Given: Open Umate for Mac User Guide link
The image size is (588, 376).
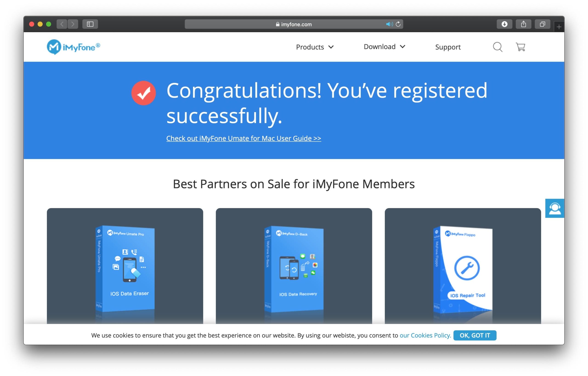Looking at the screenshot, I should point(243,138).
